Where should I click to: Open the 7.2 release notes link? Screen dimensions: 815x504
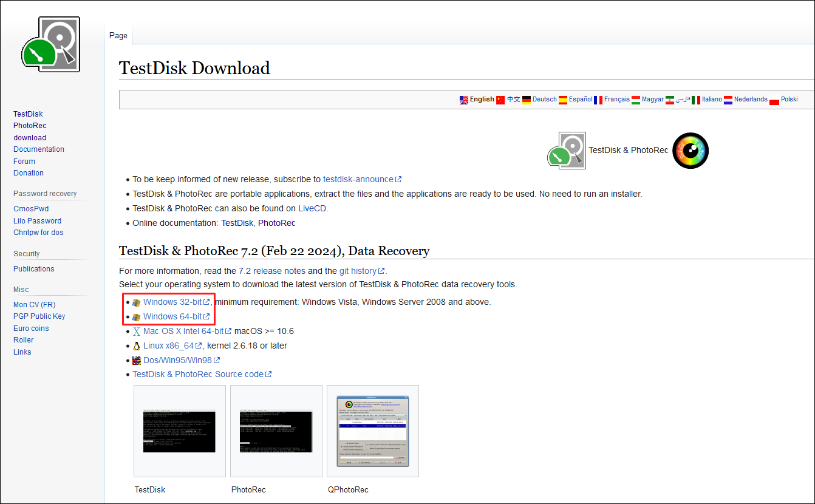pyautogui.click(x=272, y=271)
